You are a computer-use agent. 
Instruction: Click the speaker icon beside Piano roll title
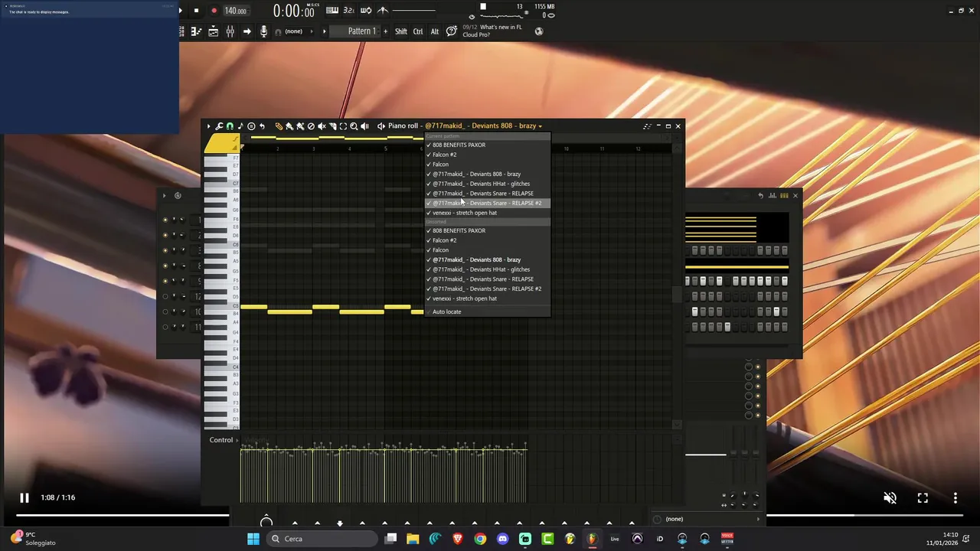click(x=381, y=126)
